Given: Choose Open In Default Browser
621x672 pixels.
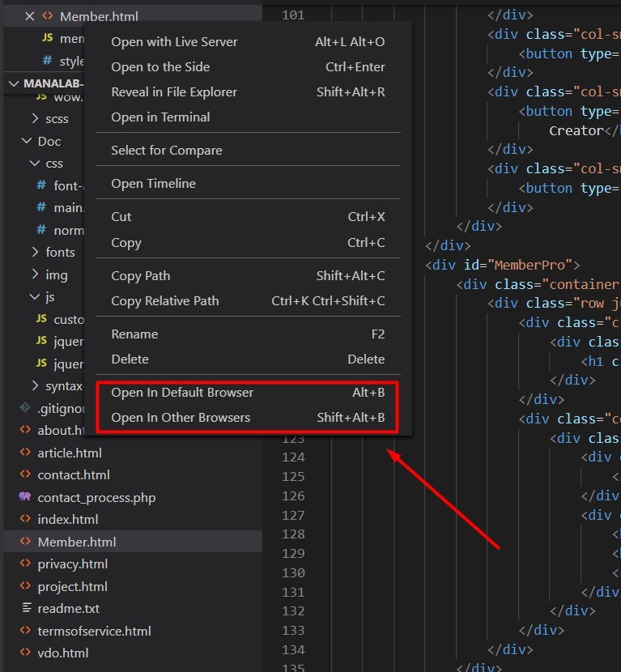Looking at the screenshot, I should 182,393.
